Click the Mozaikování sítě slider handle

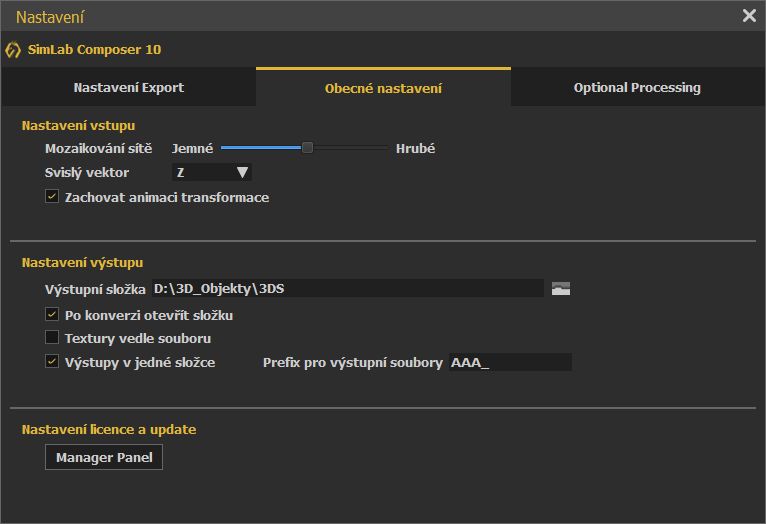point(307,147)
